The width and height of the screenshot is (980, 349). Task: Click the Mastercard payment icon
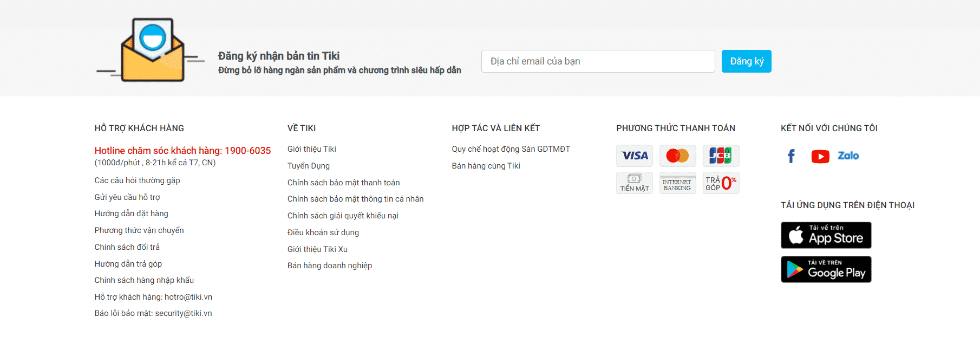tap(678, 156)
